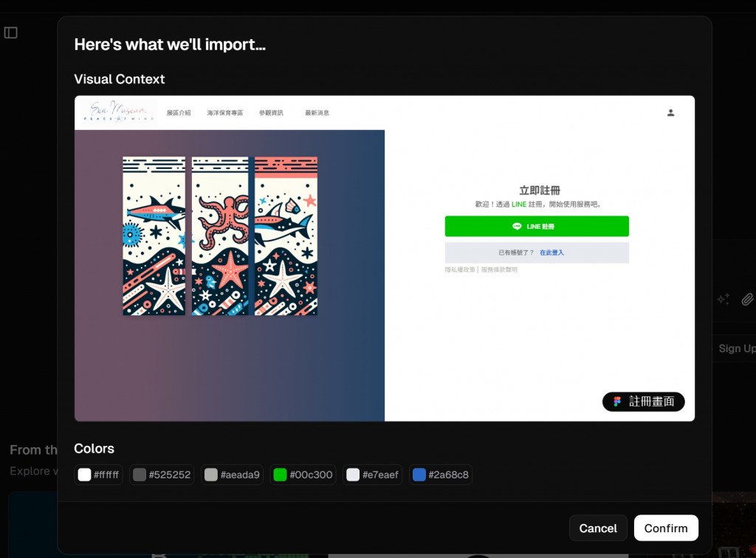The width and height of the screenshot is (756, 558).
Task: Open the 展區介紹 menu item
Action: [179, 113]
